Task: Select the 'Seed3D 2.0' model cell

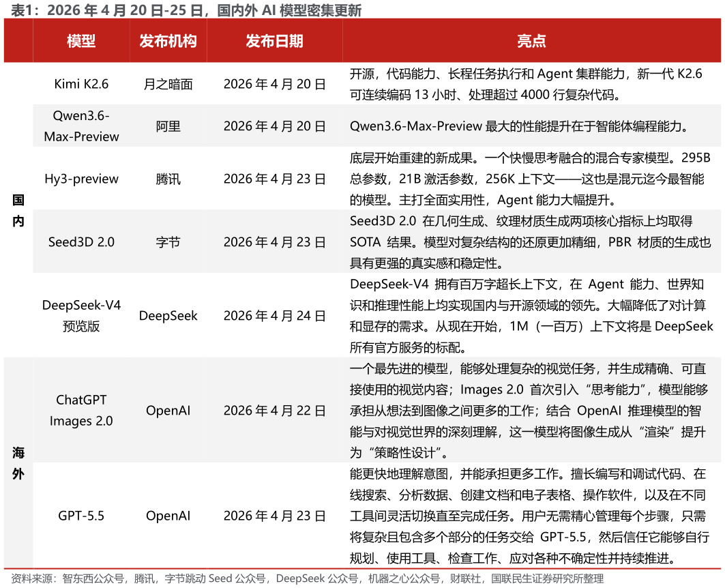Action: coord(81,241)
